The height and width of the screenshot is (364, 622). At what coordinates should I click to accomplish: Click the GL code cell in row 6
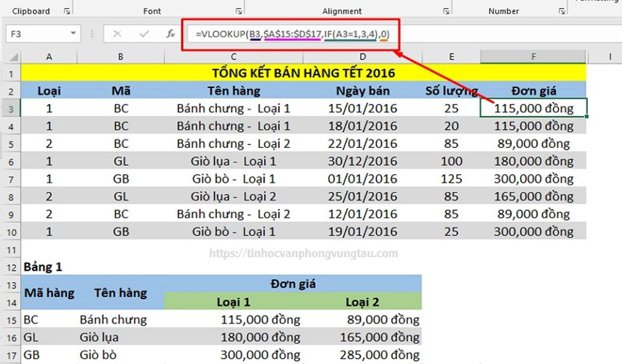[121, 161]
